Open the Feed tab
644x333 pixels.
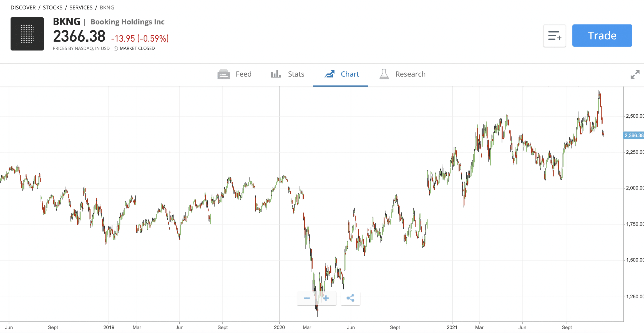point(235,74)
